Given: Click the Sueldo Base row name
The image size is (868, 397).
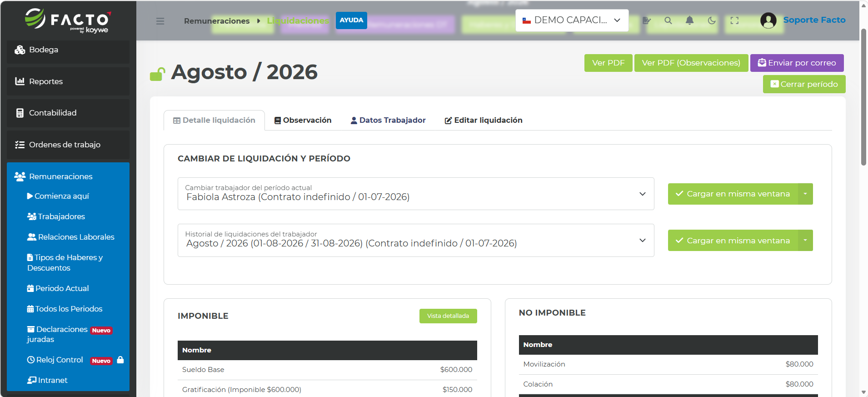Looking at the screenshot, I should point(203,370).
